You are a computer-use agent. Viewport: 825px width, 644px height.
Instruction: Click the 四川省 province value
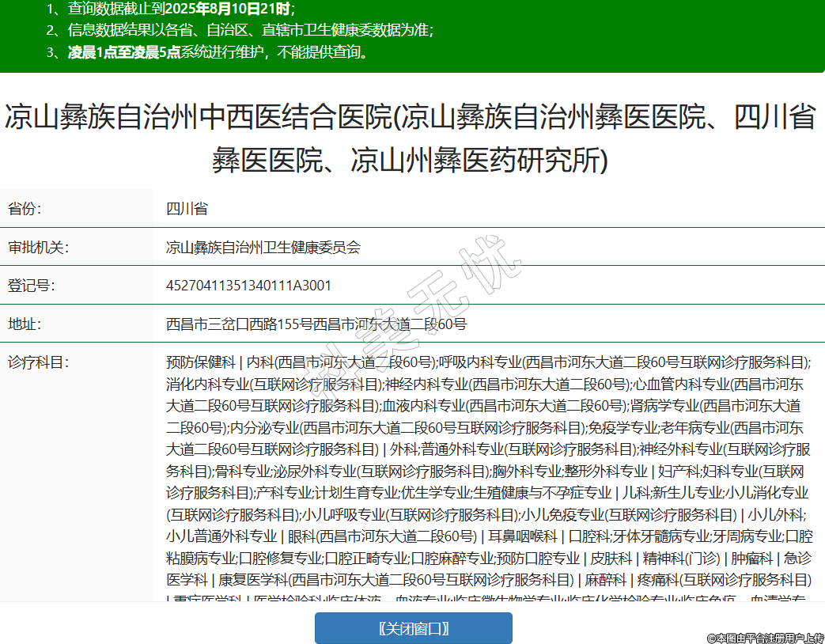tap(187, 209)
